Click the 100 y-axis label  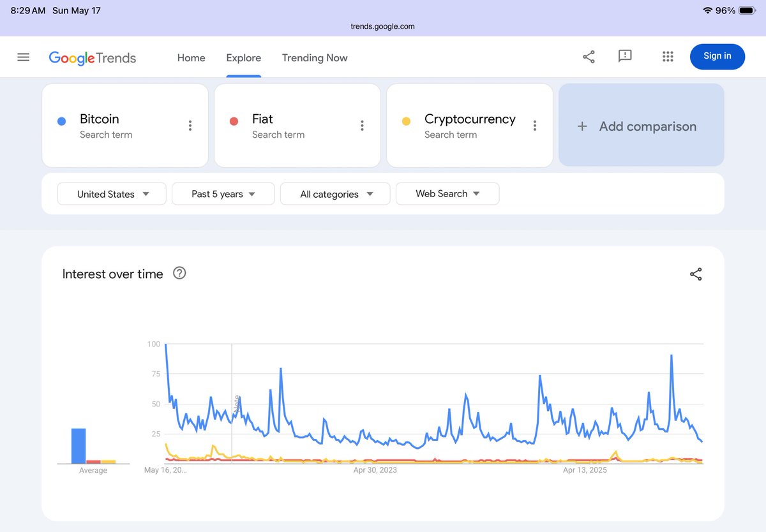coord(154,344)
